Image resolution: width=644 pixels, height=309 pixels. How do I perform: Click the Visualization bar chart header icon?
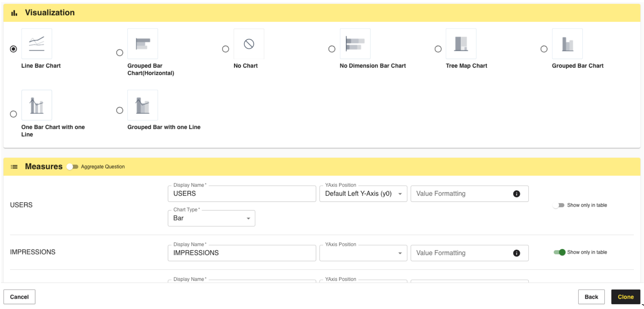pyautogui.click(x=14, y=13)
